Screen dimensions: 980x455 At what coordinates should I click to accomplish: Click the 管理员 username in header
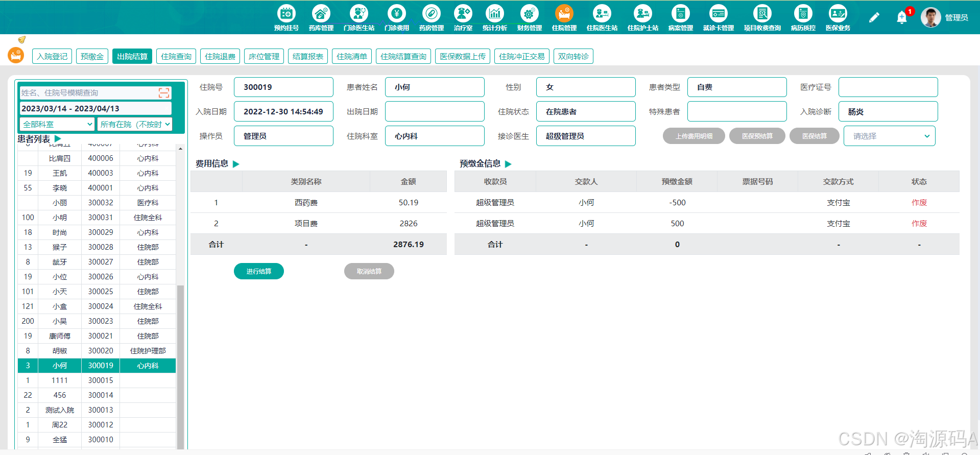pyautogui.click(x=957, y=17)
